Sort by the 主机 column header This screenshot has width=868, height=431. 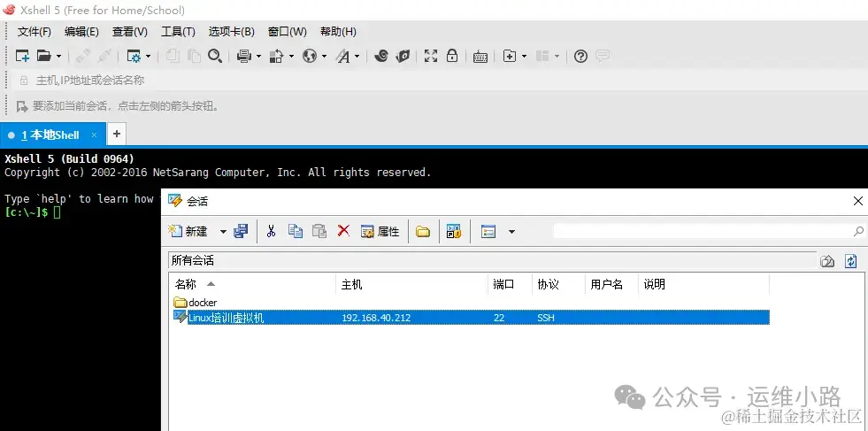pos(411,284)
